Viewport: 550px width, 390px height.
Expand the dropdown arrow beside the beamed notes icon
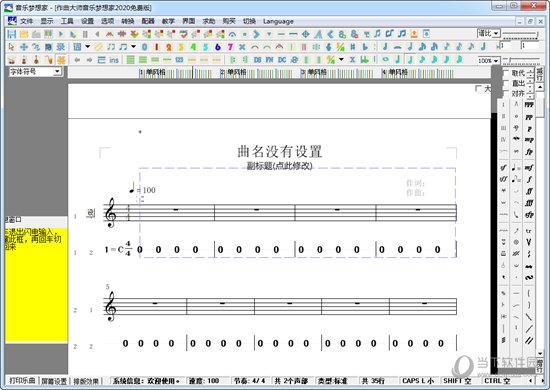click(x=133, y=47)
